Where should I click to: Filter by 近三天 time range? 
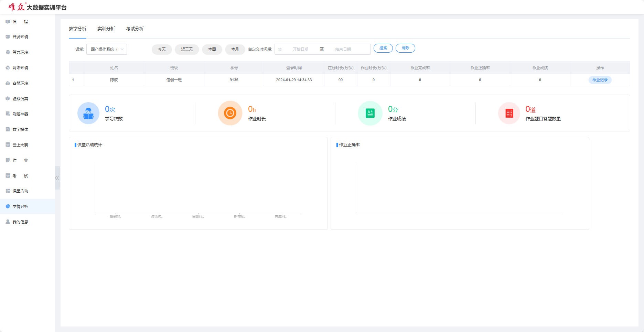point(187,49)
